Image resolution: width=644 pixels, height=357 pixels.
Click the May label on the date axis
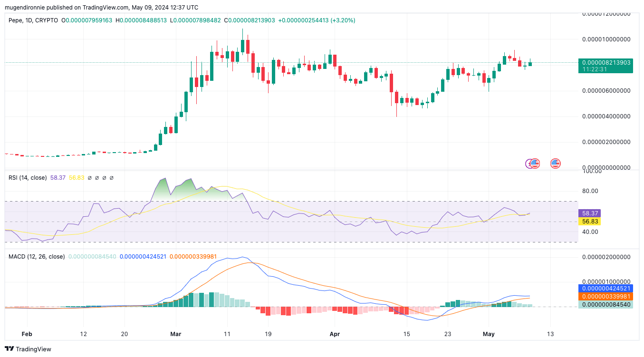[489, 334]
